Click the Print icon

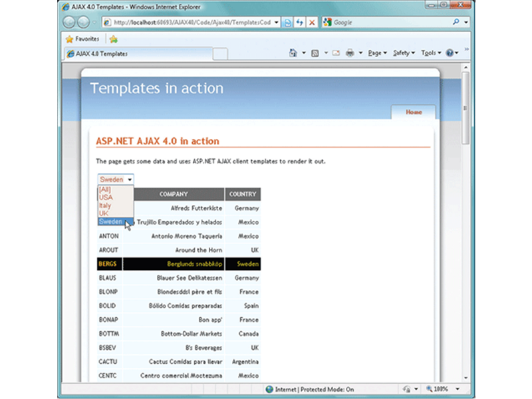coord(350,53)
